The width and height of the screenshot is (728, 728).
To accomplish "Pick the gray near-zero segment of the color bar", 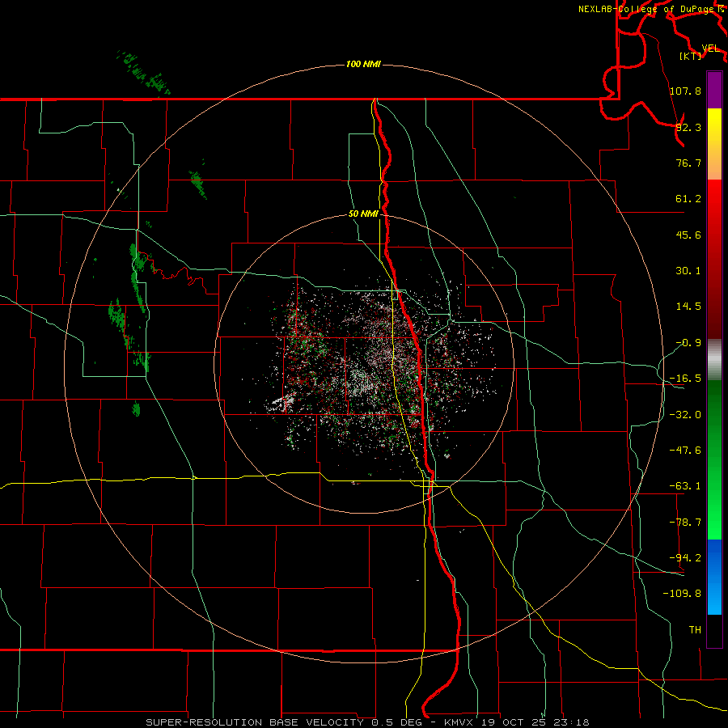I will [714, 360].
